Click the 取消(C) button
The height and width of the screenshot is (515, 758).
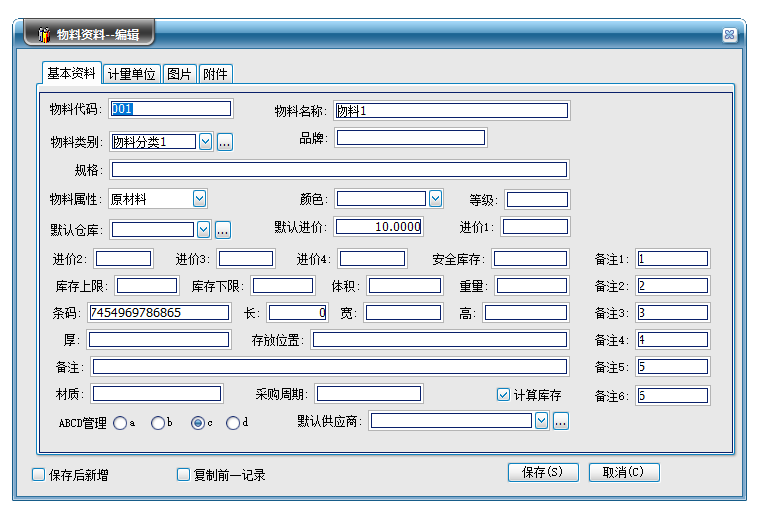(x=624, y=472)
